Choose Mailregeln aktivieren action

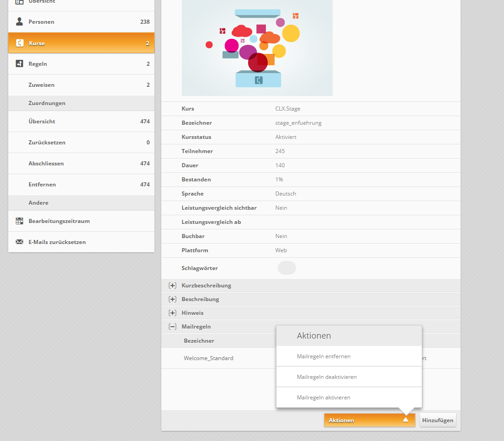click(x=324, y=398)
